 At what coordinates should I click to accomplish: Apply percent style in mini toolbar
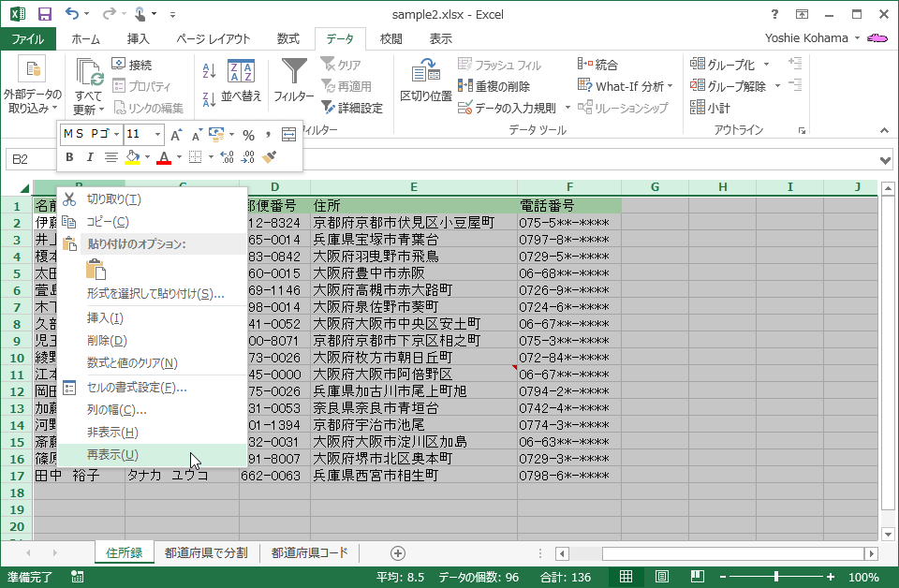pos(248,135)
